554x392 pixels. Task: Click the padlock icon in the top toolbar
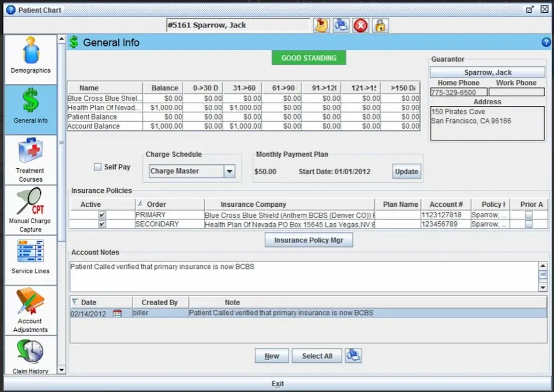(380, 25)
